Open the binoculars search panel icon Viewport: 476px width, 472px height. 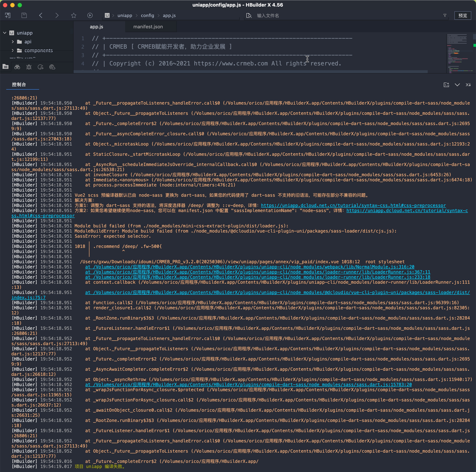(x=17, y=67)
